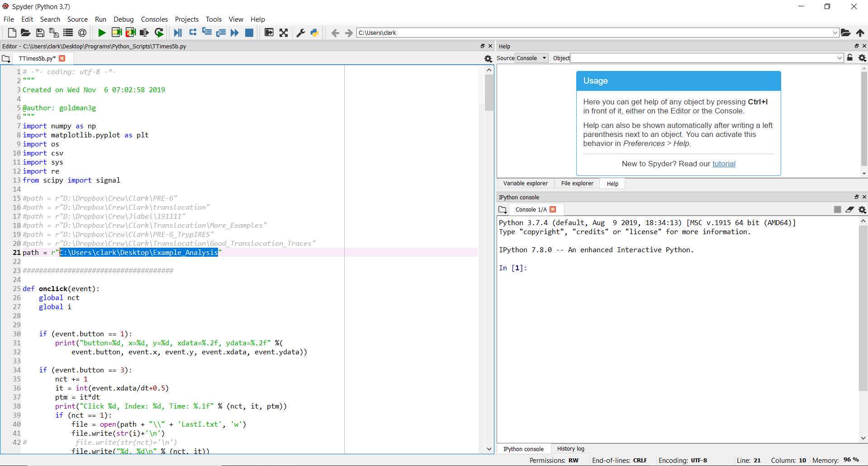Select the IPython console bottom tab

[x=523, y=449]
